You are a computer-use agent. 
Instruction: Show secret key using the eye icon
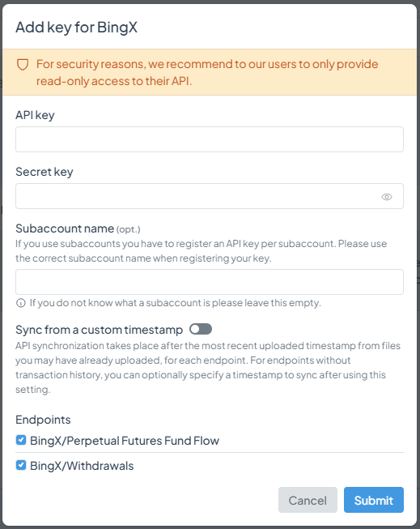click(387, 197)
